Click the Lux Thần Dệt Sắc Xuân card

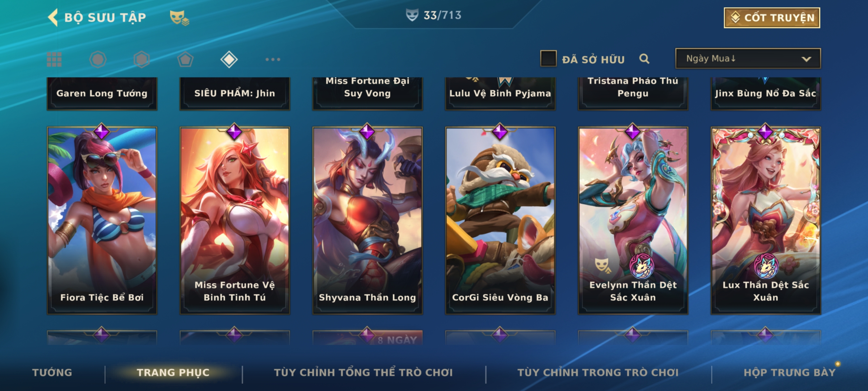(766, 220)
